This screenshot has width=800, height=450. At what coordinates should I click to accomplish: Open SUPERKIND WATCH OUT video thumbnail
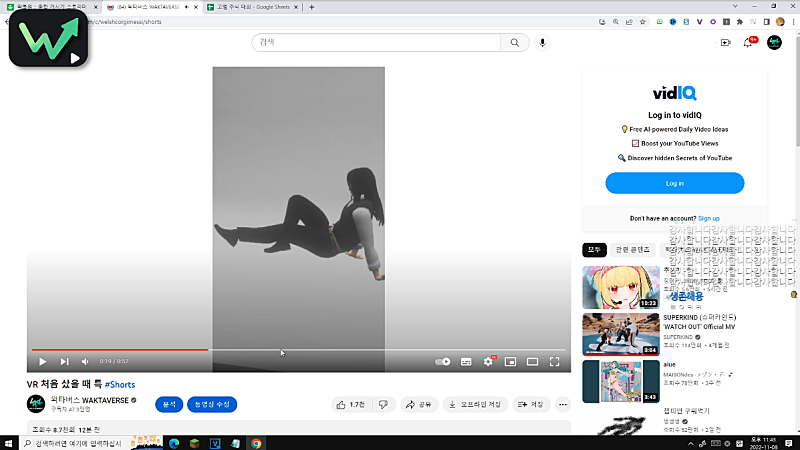click(621, 334)
